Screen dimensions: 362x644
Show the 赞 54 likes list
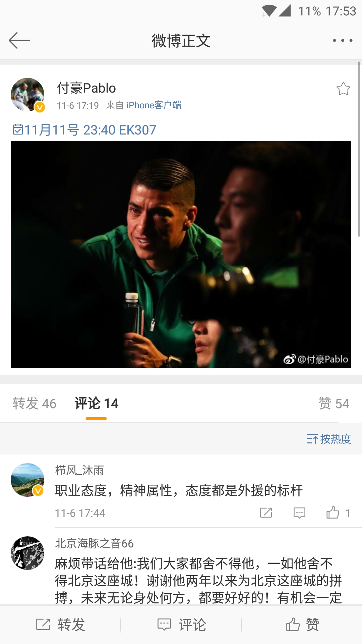click(334, 404)
